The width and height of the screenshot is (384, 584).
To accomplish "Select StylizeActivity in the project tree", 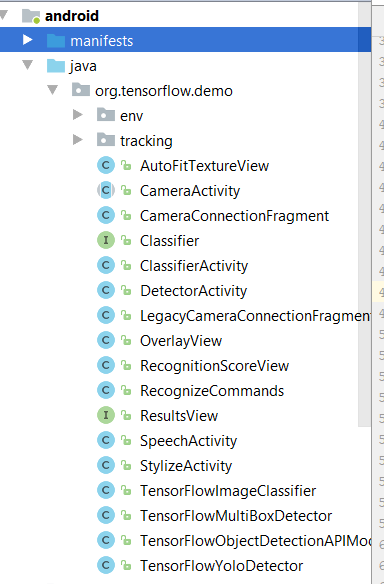I will coord(186,466).
